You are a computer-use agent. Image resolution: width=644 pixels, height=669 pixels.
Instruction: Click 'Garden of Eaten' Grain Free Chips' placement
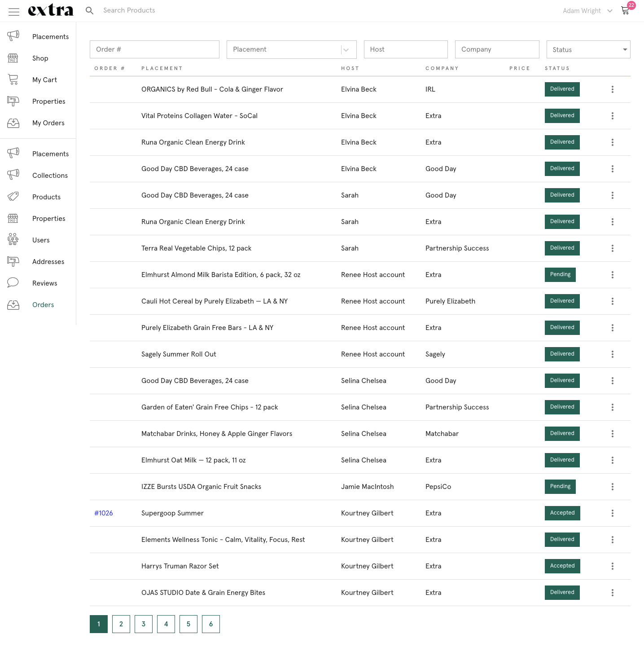tap(210, 407)
